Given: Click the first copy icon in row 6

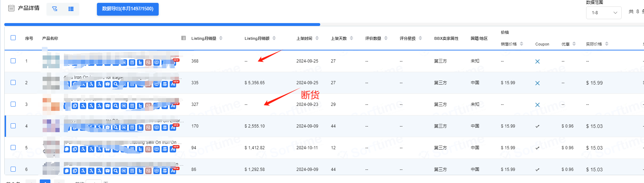Looking at the screenshot, I should [x=67, y=171].
